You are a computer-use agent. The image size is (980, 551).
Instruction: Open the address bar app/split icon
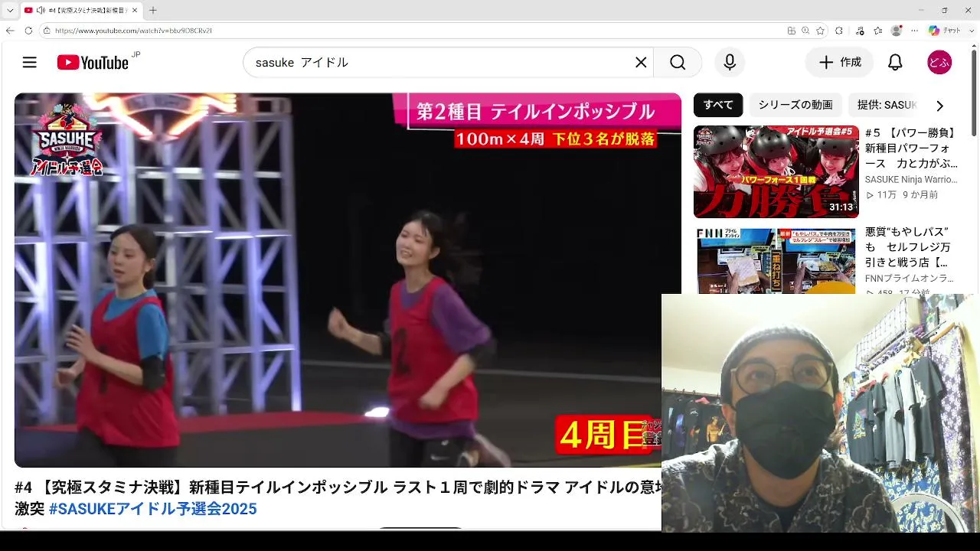[792, 31]
